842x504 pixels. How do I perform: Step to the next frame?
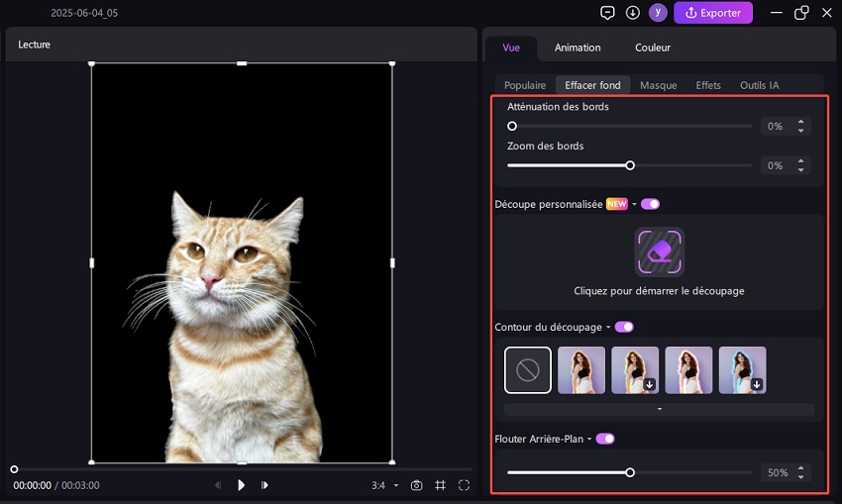(264, 485)
